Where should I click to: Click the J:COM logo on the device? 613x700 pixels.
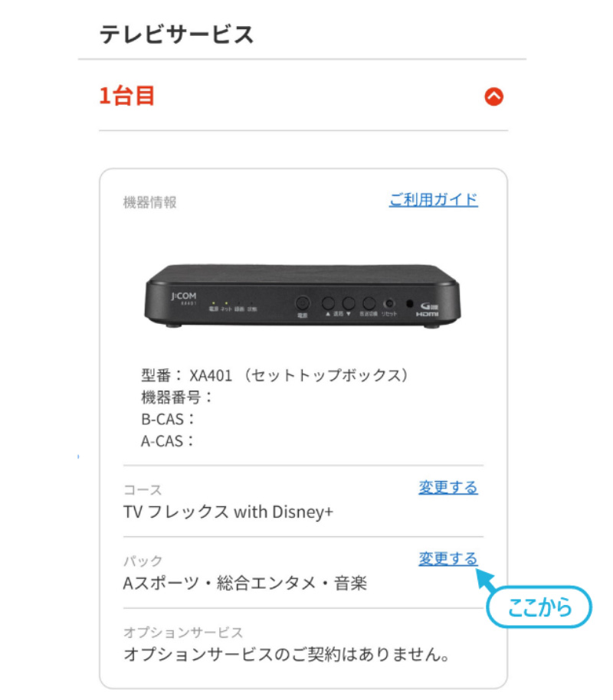click(x=184, y=296)
